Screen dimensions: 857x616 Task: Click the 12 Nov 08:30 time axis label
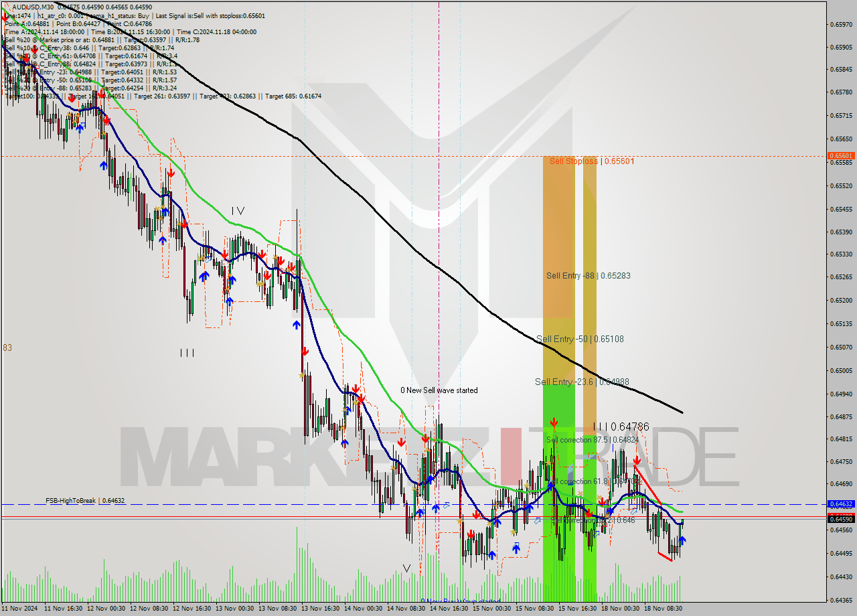(150, 609)
